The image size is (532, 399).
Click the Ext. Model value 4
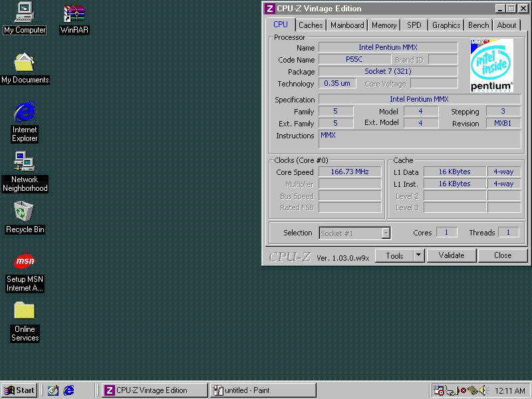click(421, 123)
